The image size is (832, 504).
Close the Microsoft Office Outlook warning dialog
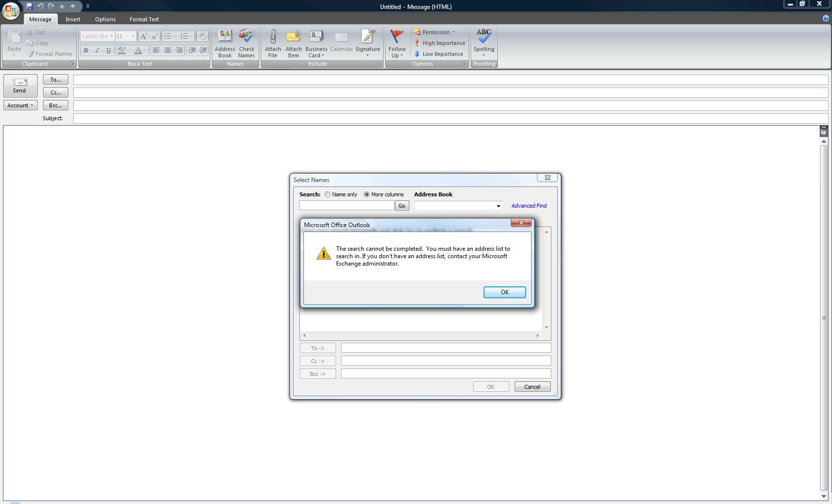click(x=521, y=223)
